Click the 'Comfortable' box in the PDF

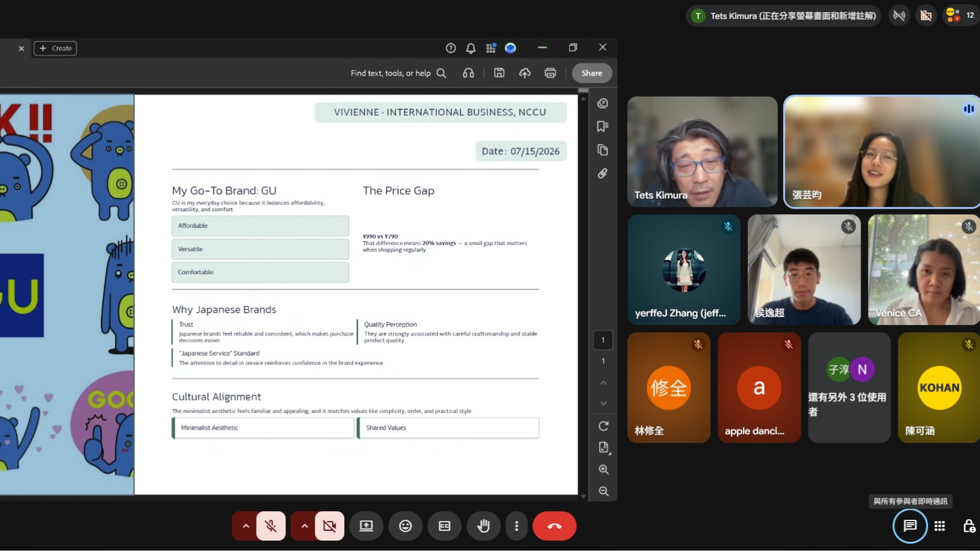260,272
